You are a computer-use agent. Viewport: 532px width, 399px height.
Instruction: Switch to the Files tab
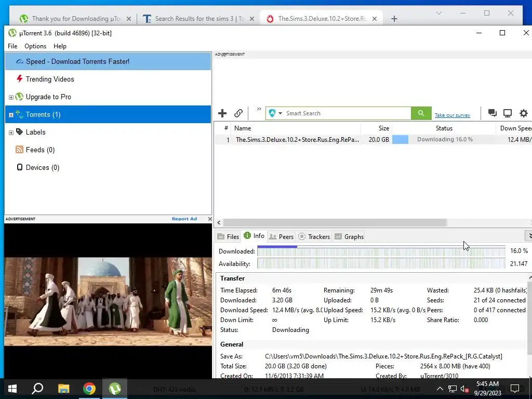229,236
